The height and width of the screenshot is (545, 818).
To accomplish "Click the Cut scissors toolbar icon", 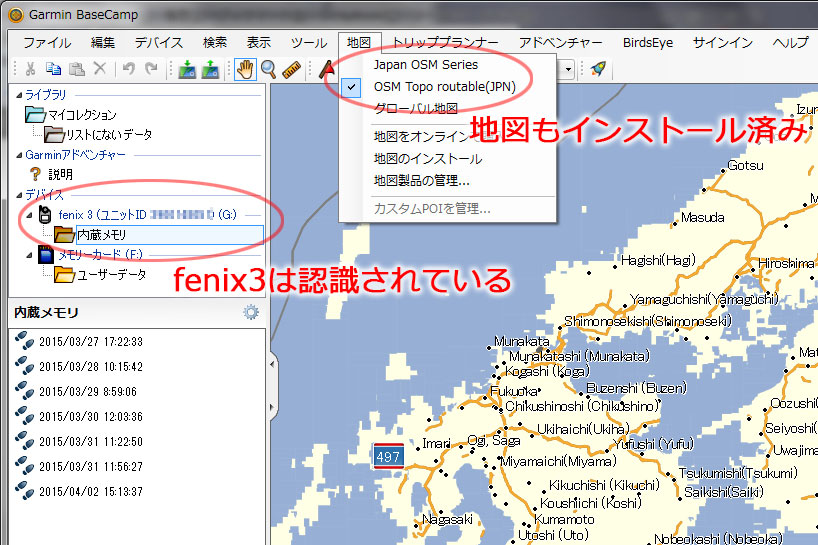I will coord(30,68).
